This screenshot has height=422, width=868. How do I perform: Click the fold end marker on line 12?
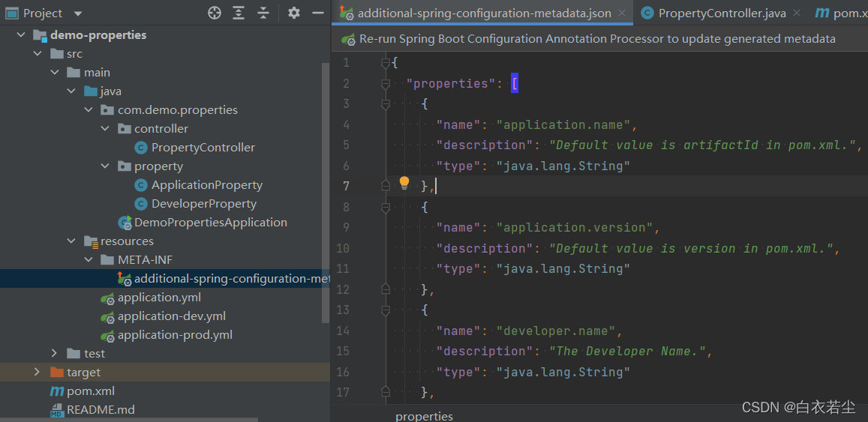(x=386, y=289)
